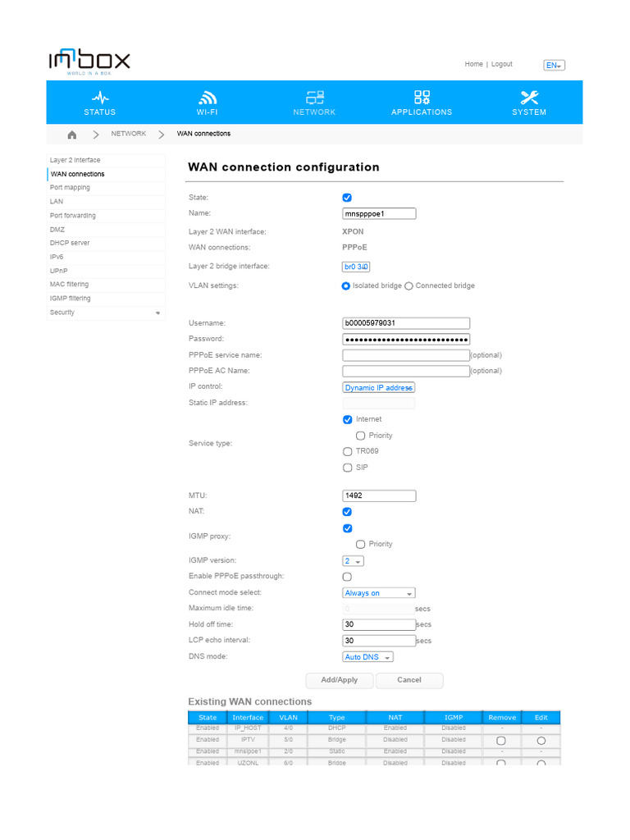Open Port forwarding sidebar item
Screen dimensions: 630x840
[x=106, y=216]
